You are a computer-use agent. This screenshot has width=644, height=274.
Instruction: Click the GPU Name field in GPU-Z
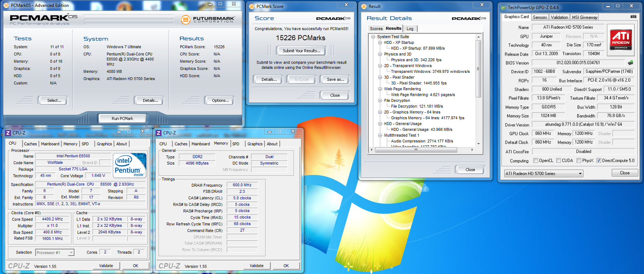click(x=568, y=27)
